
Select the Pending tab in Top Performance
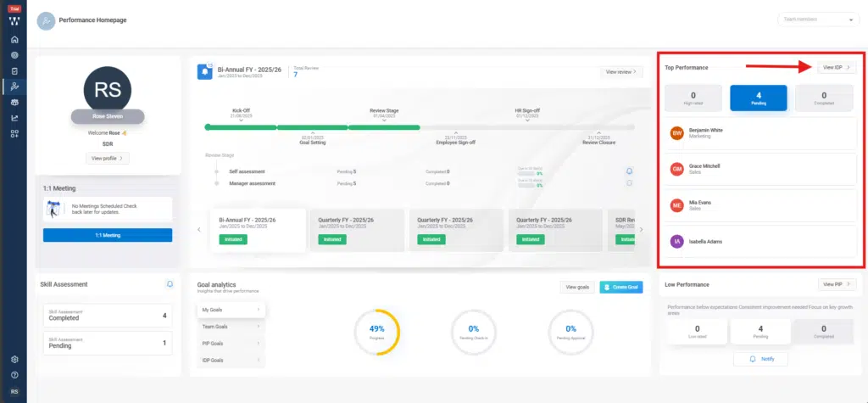point(759,98)
